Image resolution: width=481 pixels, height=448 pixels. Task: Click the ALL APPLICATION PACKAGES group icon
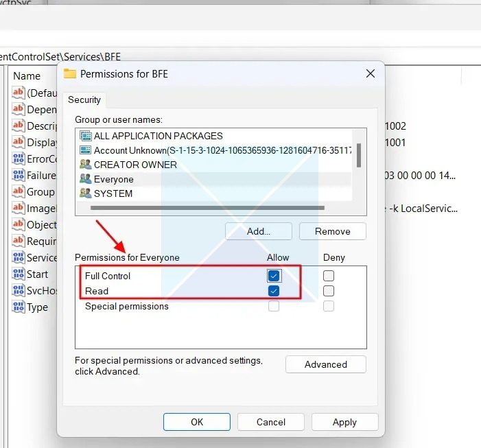tap(86, 136)
